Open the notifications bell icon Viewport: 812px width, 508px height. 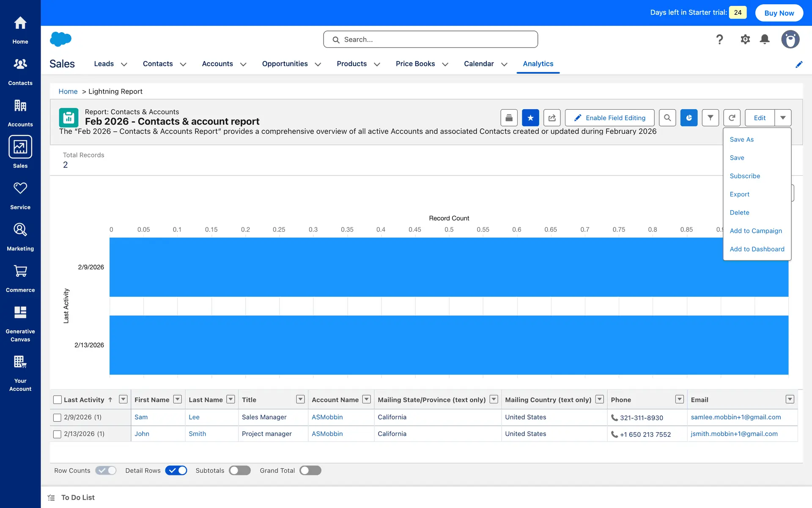764,39
